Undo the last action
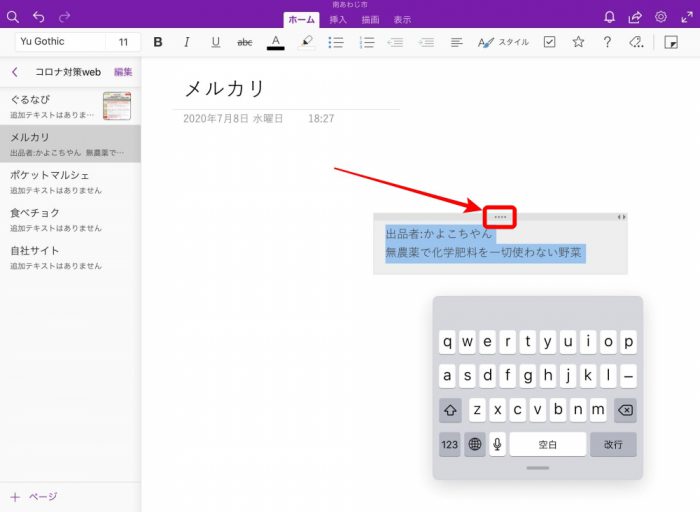Image resolution: width=700 pixels, height=512 pixels. [x=39, y=17]
